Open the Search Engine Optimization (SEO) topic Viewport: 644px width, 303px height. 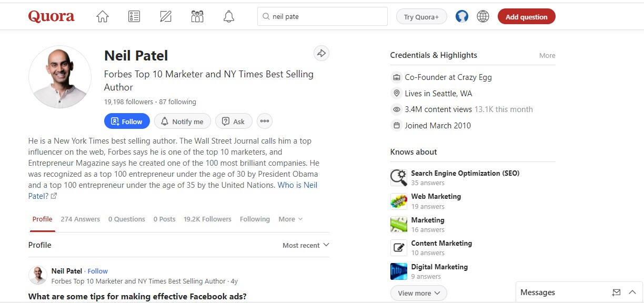pyautogui.click(x=465, y=173)
